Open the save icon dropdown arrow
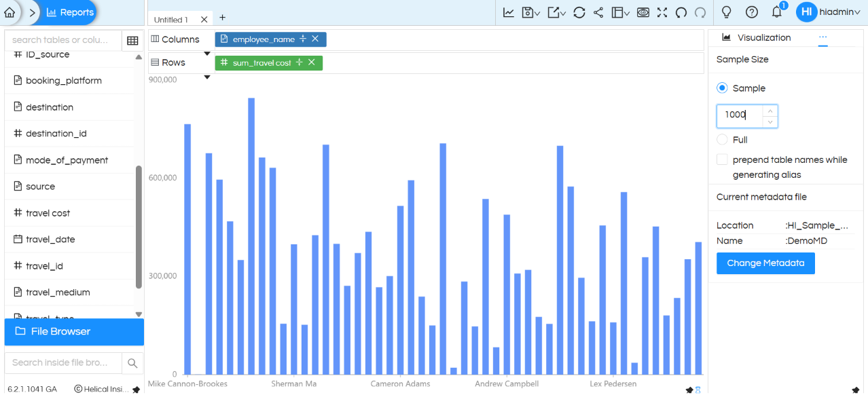Screen dimensions: 868x395 click(537, 13)
